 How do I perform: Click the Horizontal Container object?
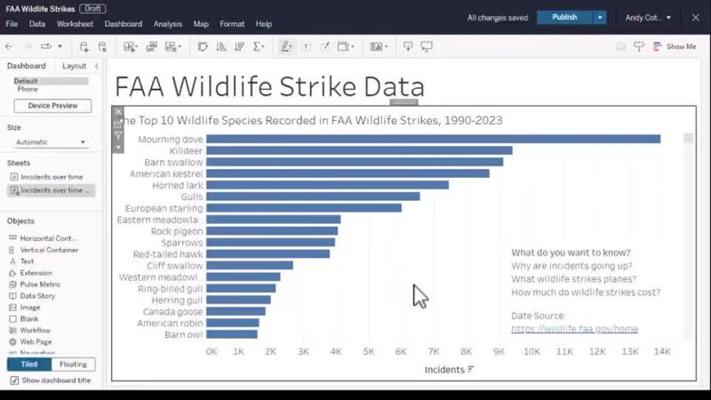pos(43,238)
